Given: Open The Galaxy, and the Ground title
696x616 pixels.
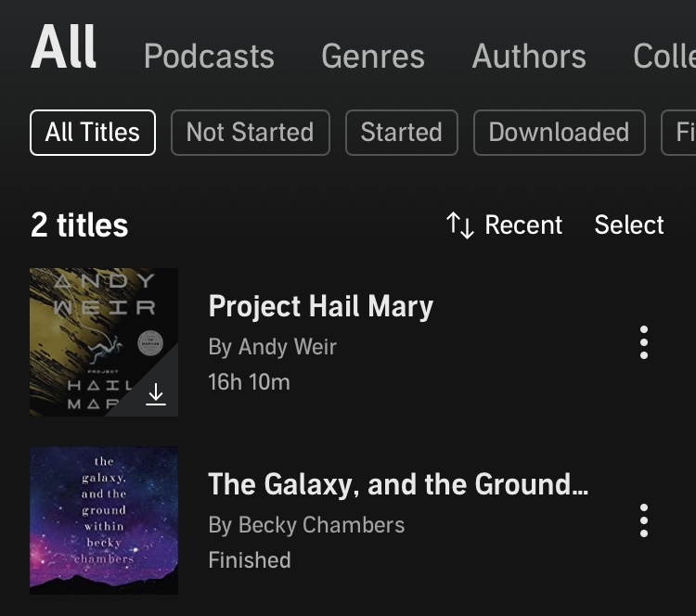Looking at the screenshot, I should tap(398, 483).
